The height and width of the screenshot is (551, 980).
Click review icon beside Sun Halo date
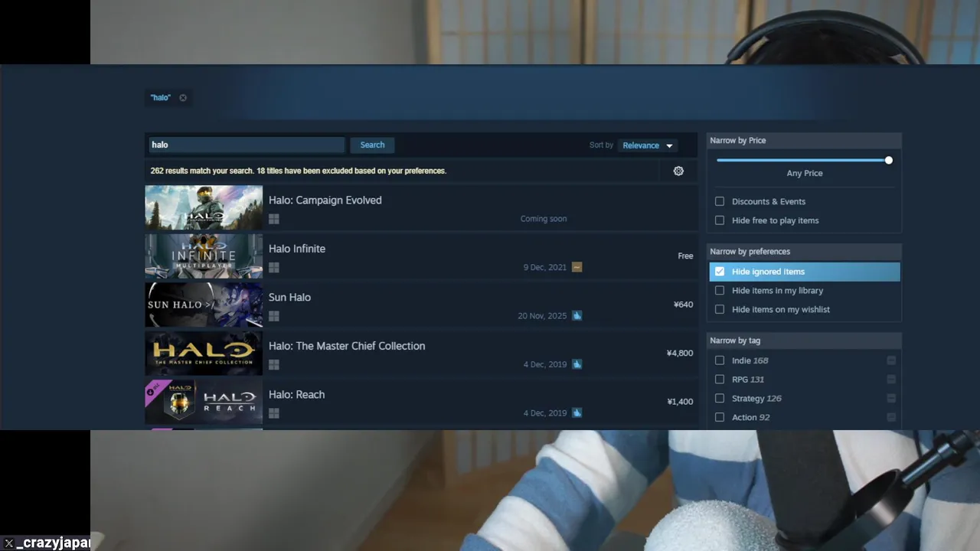point(577,315)
